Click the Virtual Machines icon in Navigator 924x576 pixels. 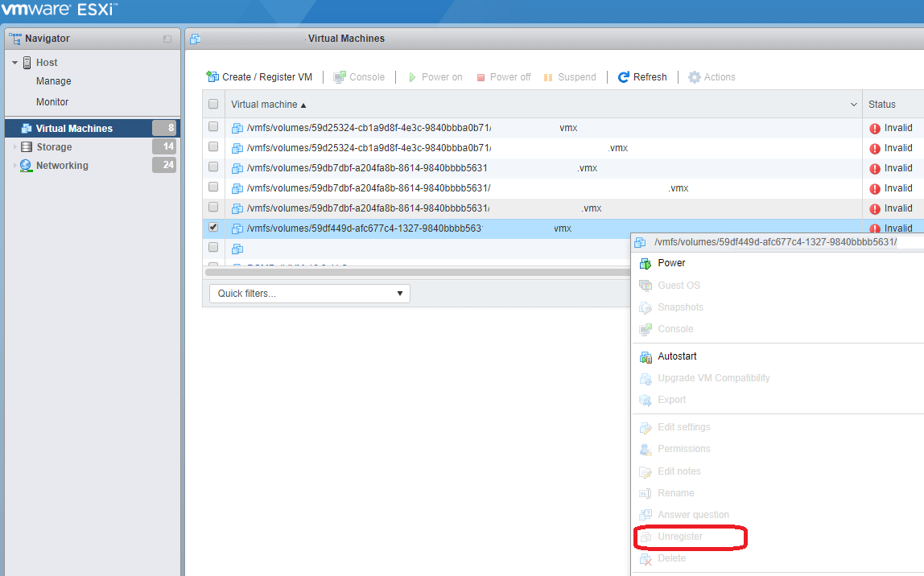[27, 129]
